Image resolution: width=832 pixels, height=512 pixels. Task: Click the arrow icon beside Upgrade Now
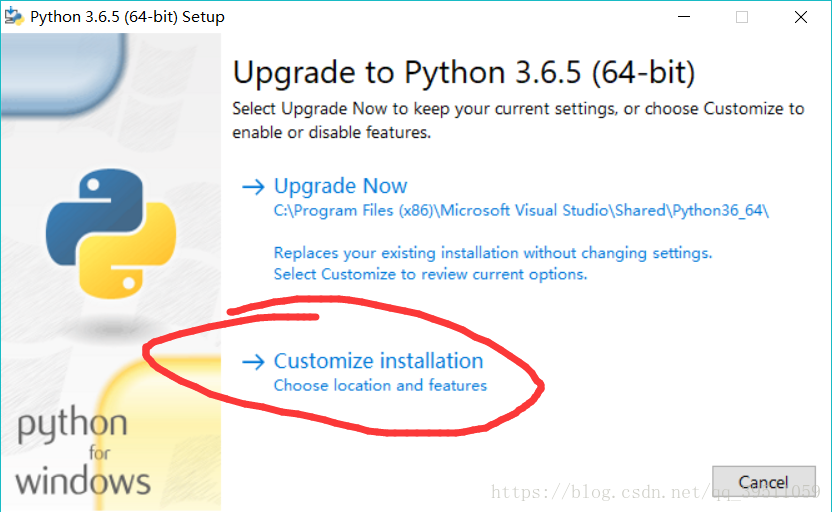(x=253, y=187)
